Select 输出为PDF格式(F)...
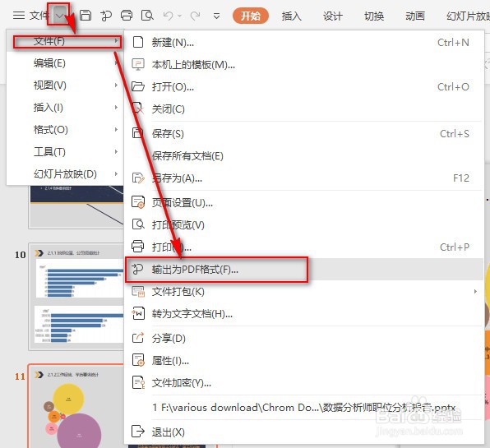This screenshot has width=490, height=448. click(303, 270)
